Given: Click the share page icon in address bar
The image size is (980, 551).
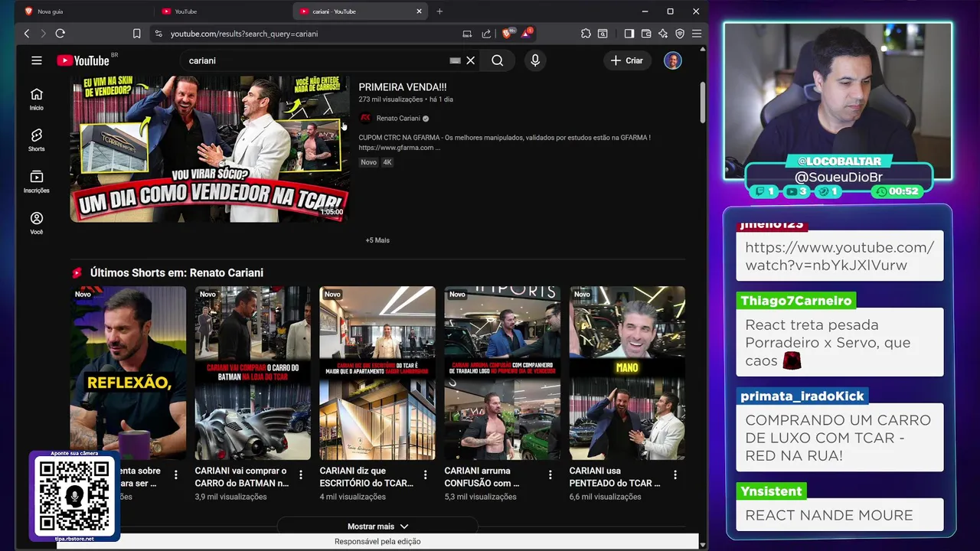Looking at the screenshot, I should click(x=486, y=34).
